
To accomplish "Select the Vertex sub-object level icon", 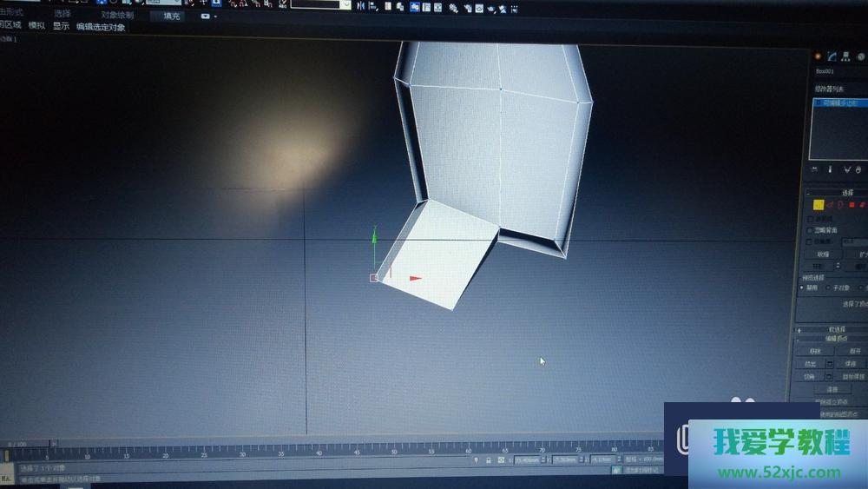I will click(x=818, y=205).
